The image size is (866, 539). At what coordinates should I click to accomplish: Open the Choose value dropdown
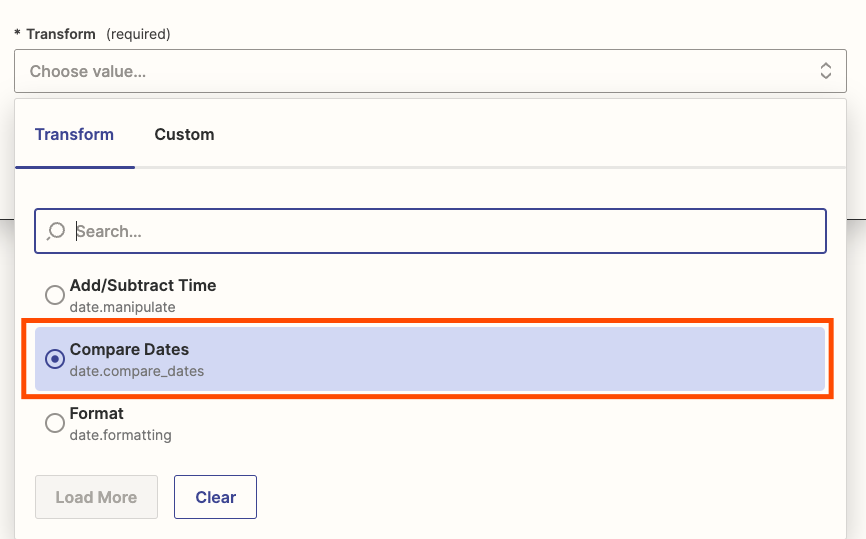tap(430, 71)
